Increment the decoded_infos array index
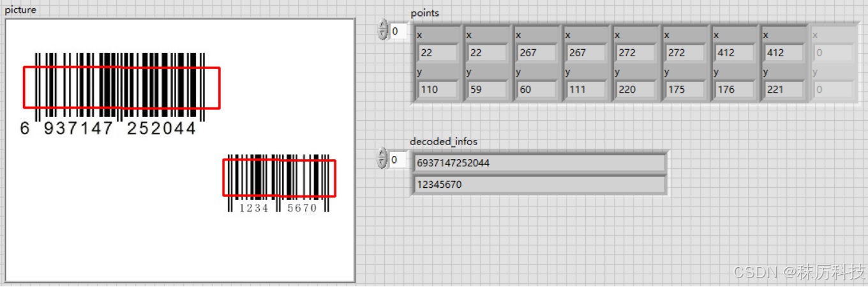The image size is (868, 287). pos(383,153)
